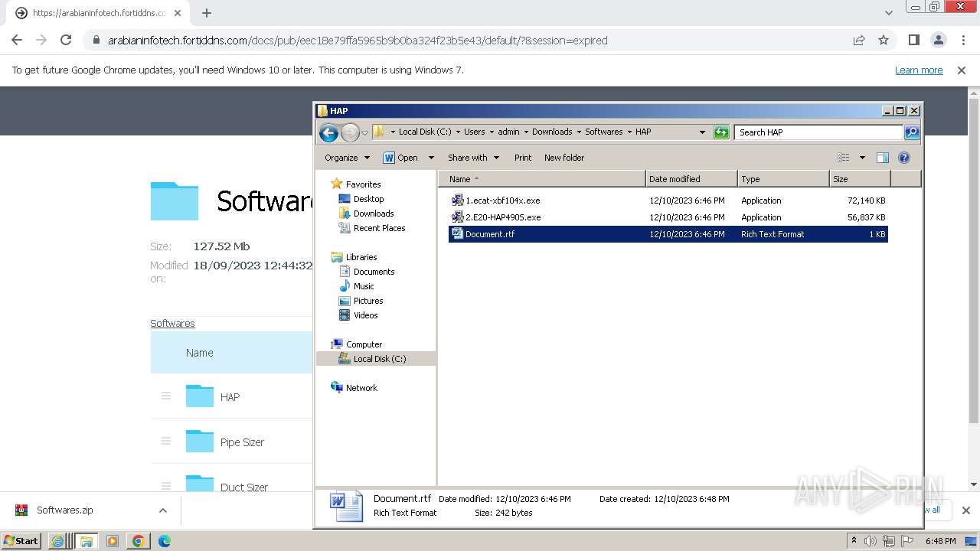Screen dimensions: 980x551
Task: Sort files by Type column
Action: [783, 179]
